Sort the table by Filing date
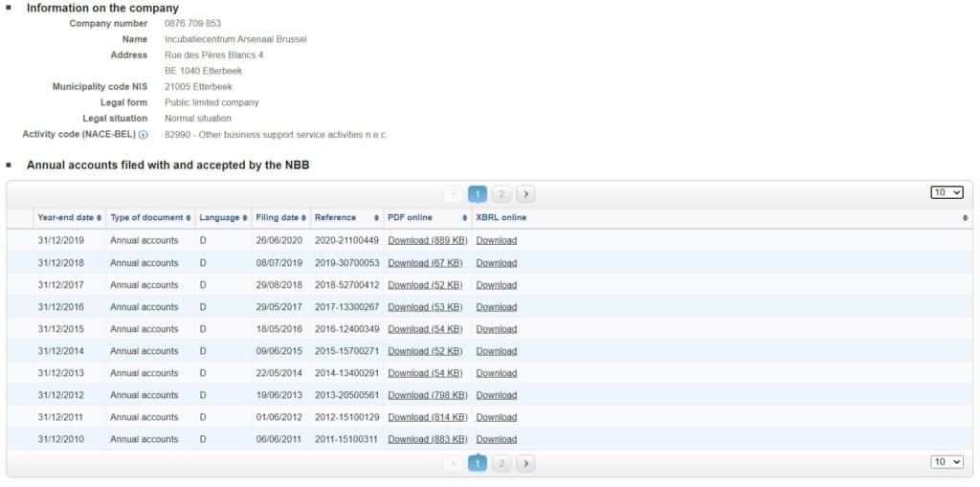 pyautogui.click(x=280, y=218)
